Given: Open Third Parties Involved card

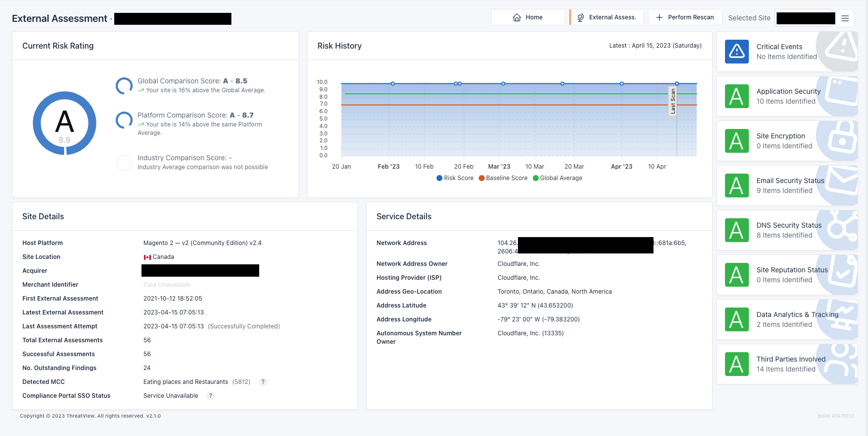Looking at the screenshot, I should point(787,364).
